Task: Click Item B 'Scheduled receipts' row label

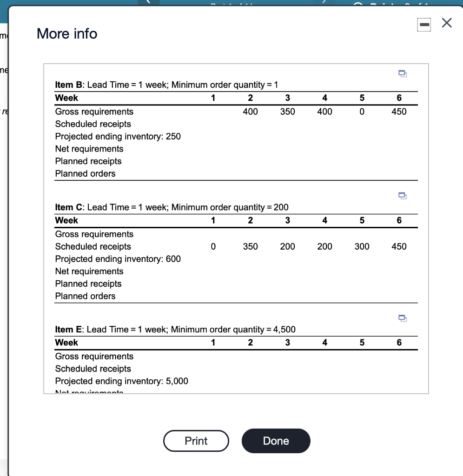Action: coord(93,124)
